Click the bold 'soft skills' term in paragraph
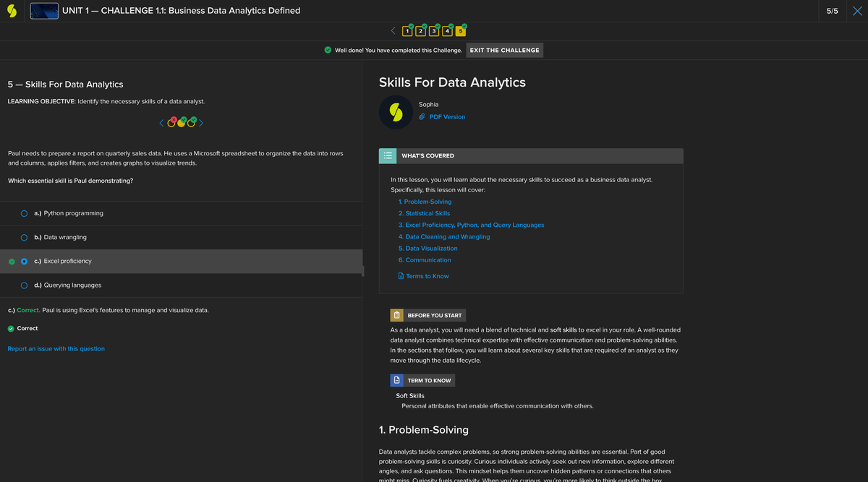 point(563,330)
